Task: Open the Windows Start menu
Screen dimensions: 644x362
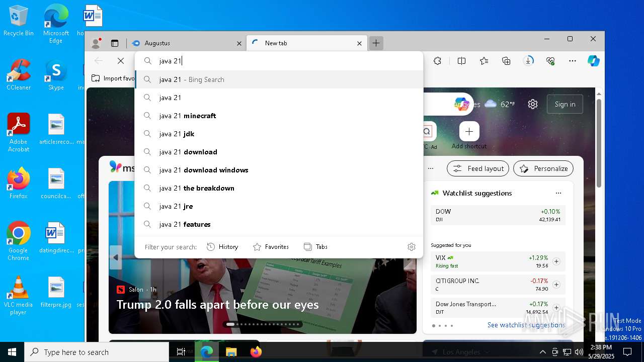Action: 12,352
